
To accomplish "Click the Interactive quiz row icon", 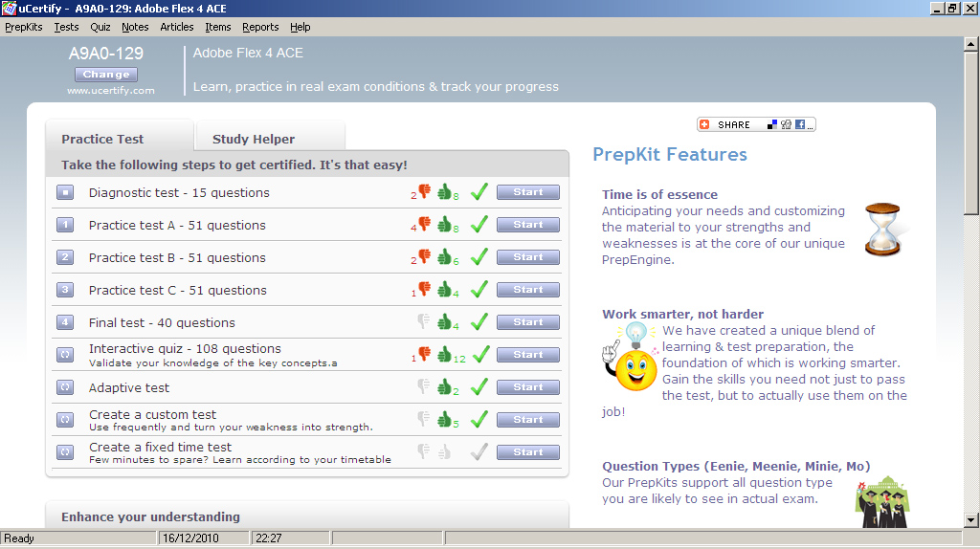I will pos(65,355).
